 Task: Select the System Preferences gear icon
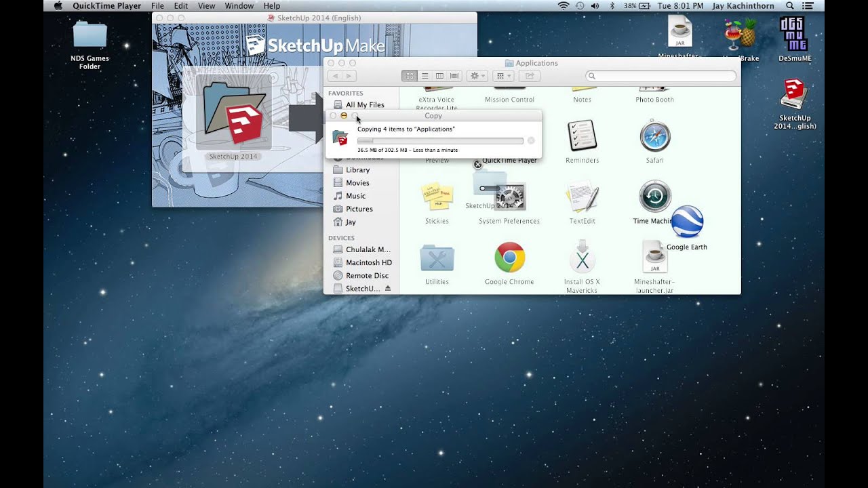point(509,197)
